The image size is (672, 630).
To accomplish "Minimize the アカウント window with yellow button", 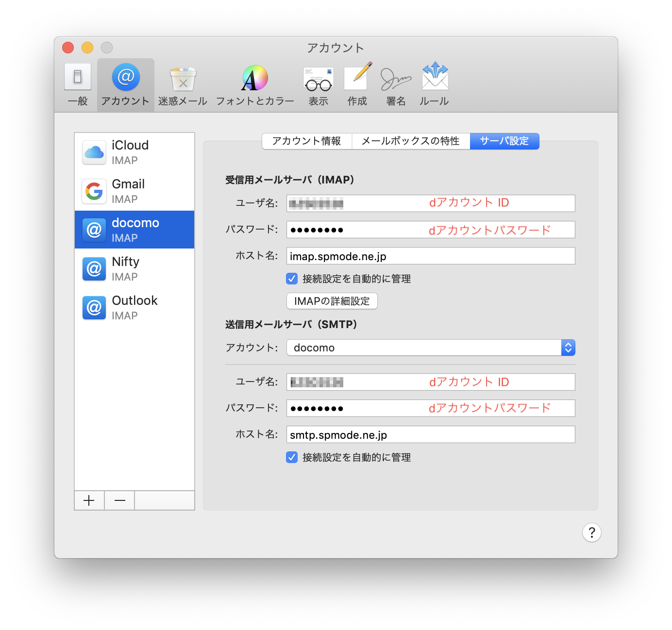I will click(x=87, y=48).
